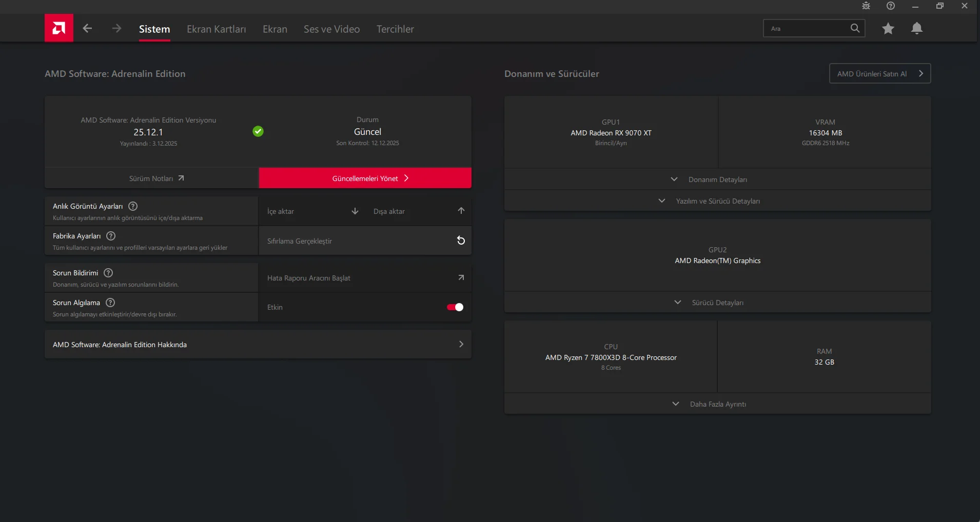Click the GPU1 AMD Radeon RX 9070 XT card
The image size is (980, 522).
611,132
